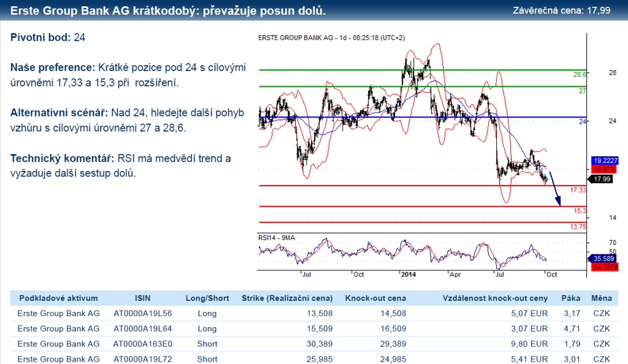Click the 14 tick on the price axis
Image resolution: width=628 pixels, height=364 pixels.
[613, 218]
